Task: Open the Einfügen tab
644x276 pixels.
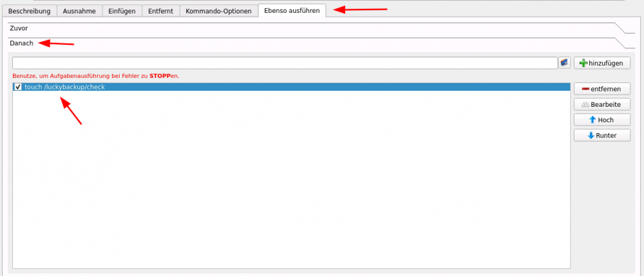Action: [x=122, y=11]
